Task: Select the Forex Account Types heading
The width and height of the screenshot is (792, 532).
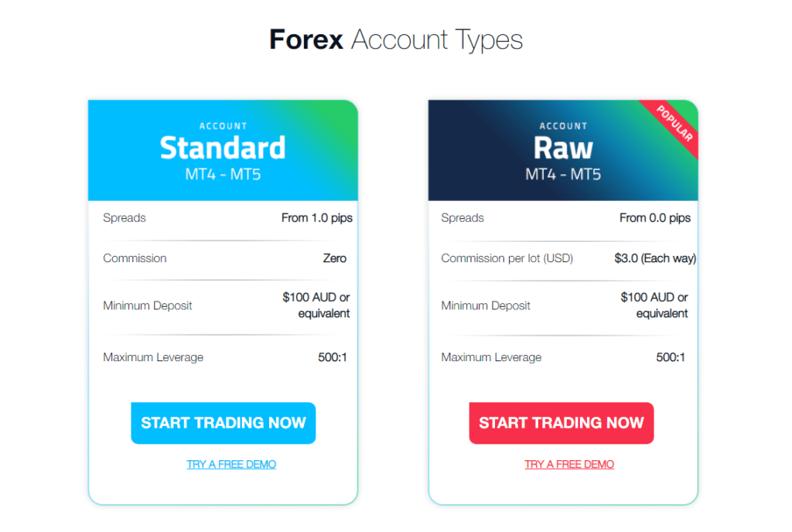Action: [x=395, y=39]
